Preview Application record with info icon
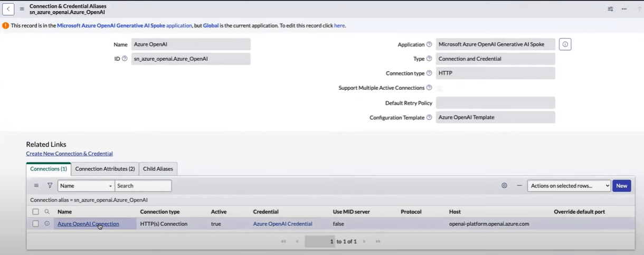 pyautogui.click(x=565, y=44)
